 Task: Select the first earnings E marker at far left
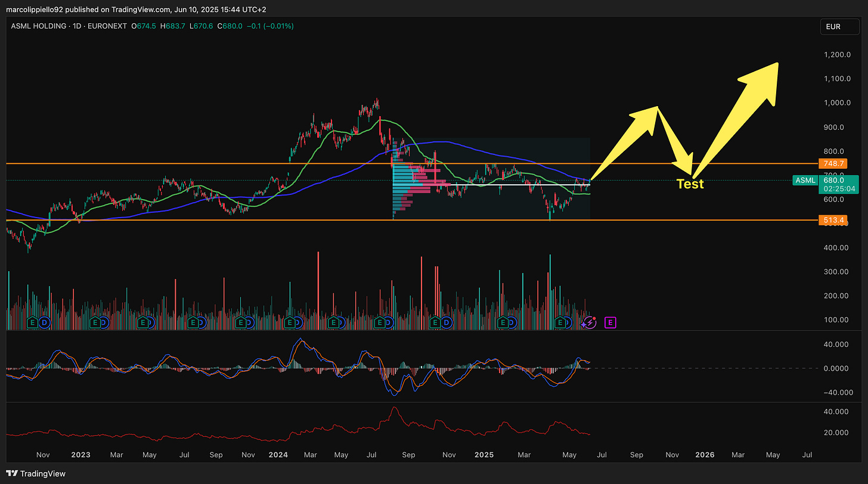(x=33, y=322)
